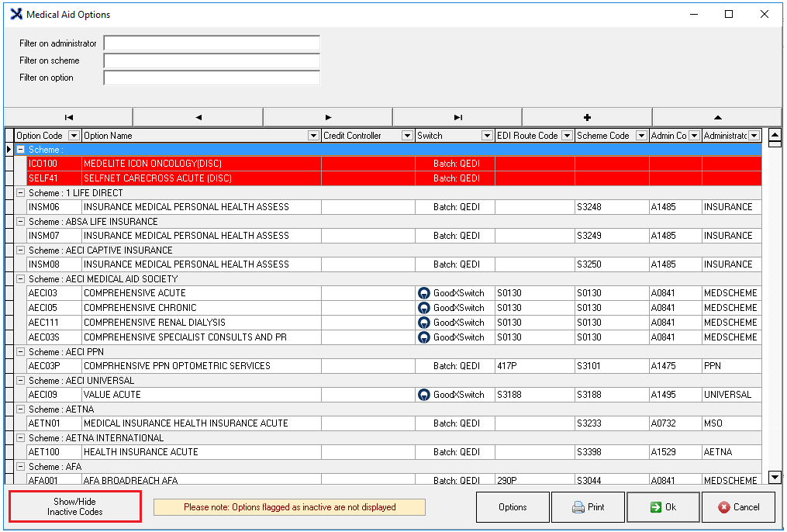Click the next record arrow button

click(x=328, y=117)
